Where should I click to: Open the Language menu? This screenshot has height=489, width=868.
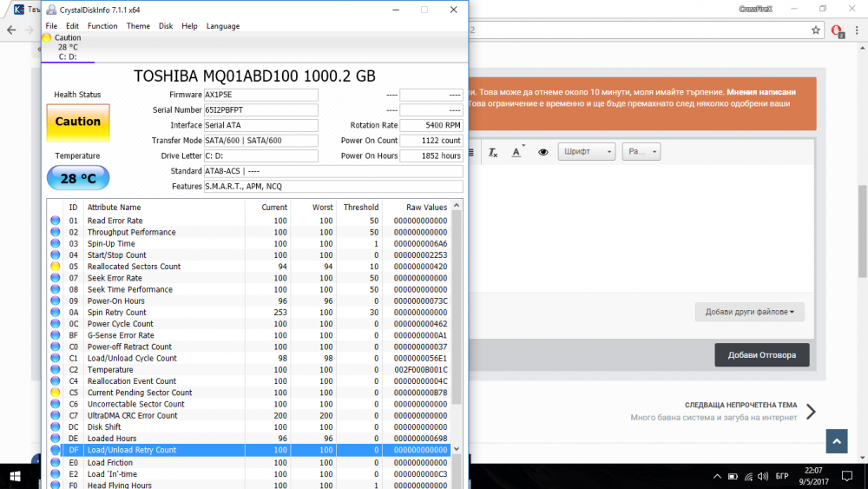click(x=222, y=26)
